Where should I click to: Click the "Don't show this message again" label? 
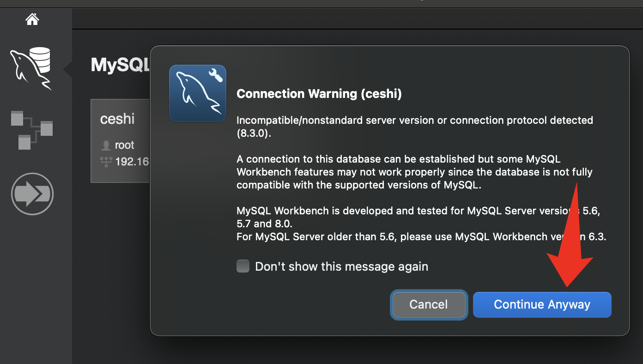(341, 267)
